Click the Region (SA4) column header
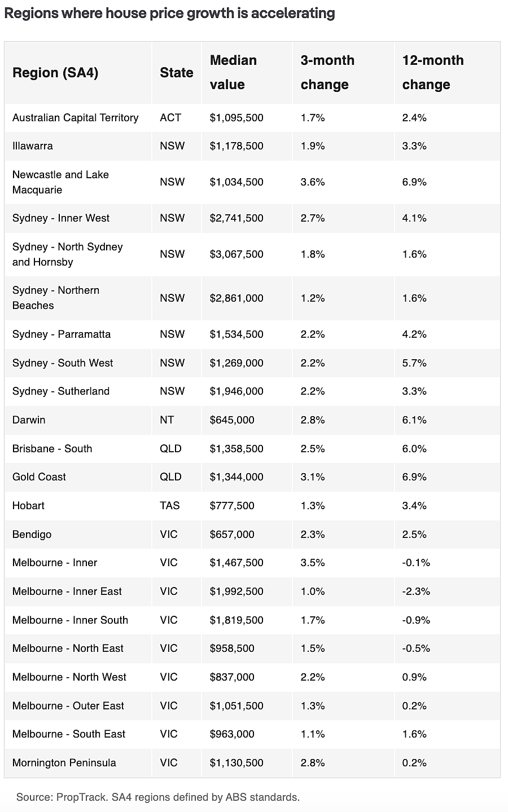 coord(55,73)
